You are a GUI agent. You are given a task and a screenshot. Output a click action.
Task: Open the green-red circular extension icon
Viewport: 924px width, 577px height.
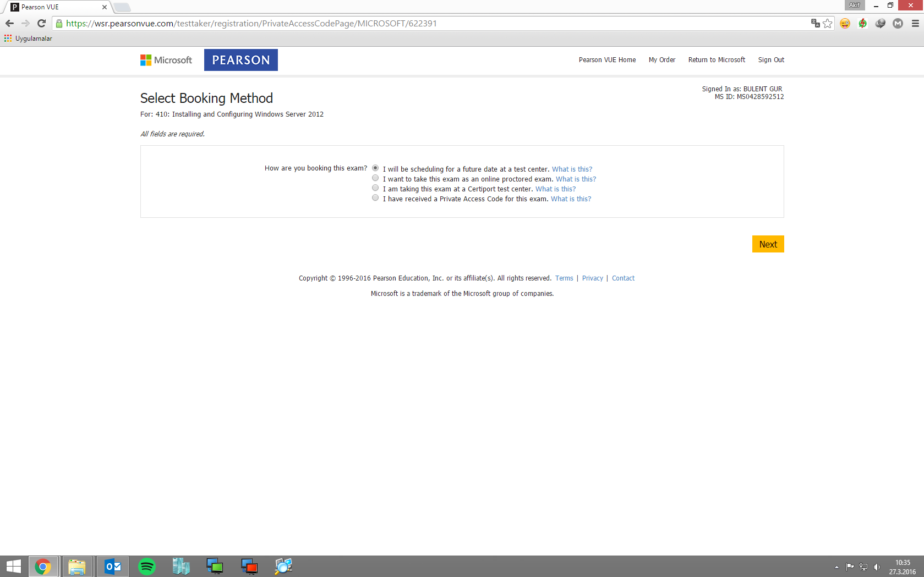(863, 23)
